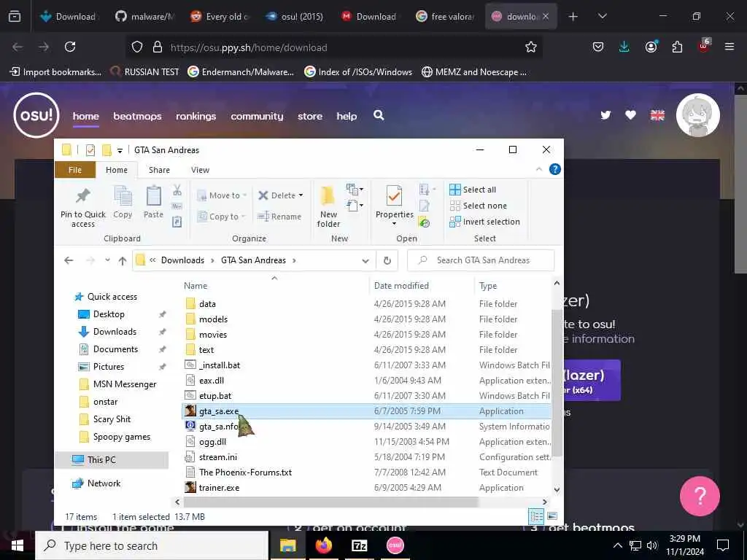Click the osu! logo
The image size is (747, 560).
[x=36, y=115]
